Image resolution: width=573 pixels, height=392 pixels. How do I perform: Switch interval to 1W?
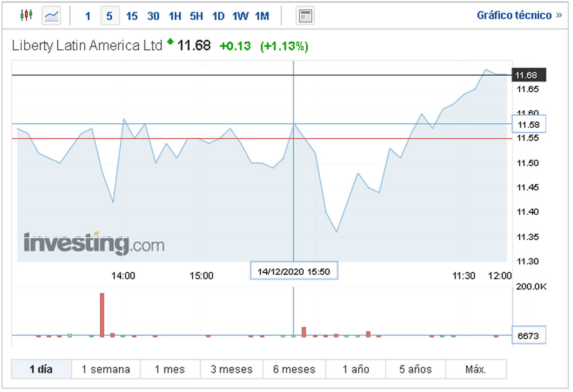pos(240,16)
